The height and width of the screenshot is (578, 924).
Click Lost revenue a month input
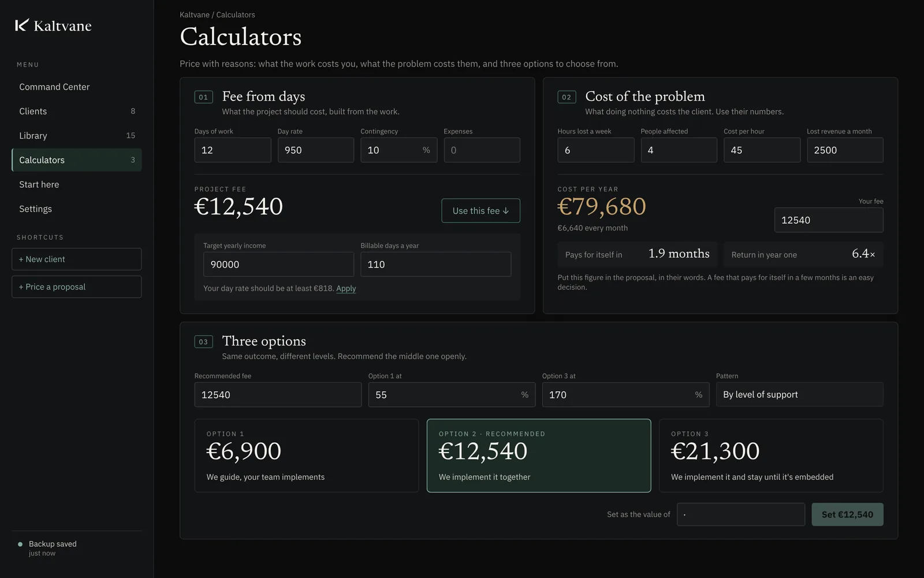(845, 150)
